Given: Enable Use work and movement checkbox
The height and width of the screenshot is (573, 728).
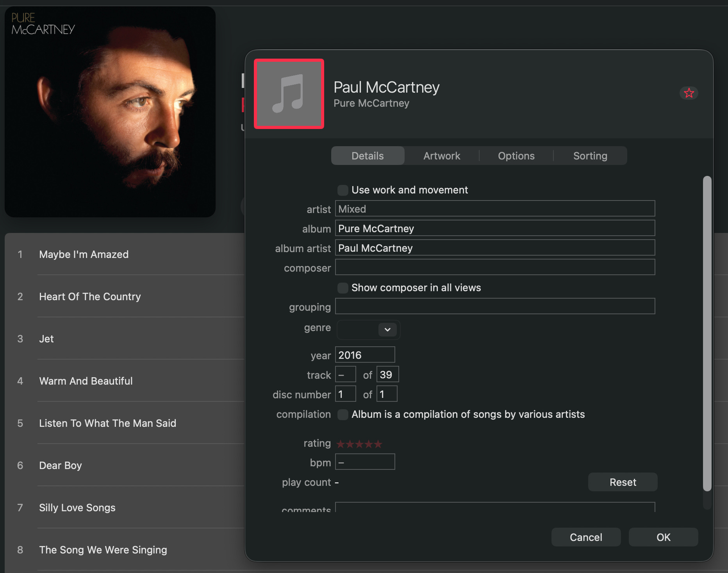Looking at the screenshot, I should point(343,190).
